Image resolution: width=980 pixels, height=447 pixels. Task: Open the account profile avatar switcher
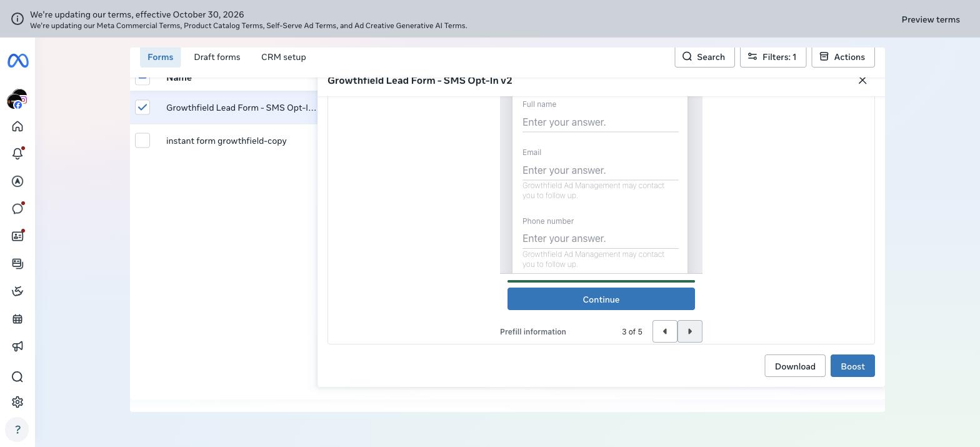click(17, 99)
